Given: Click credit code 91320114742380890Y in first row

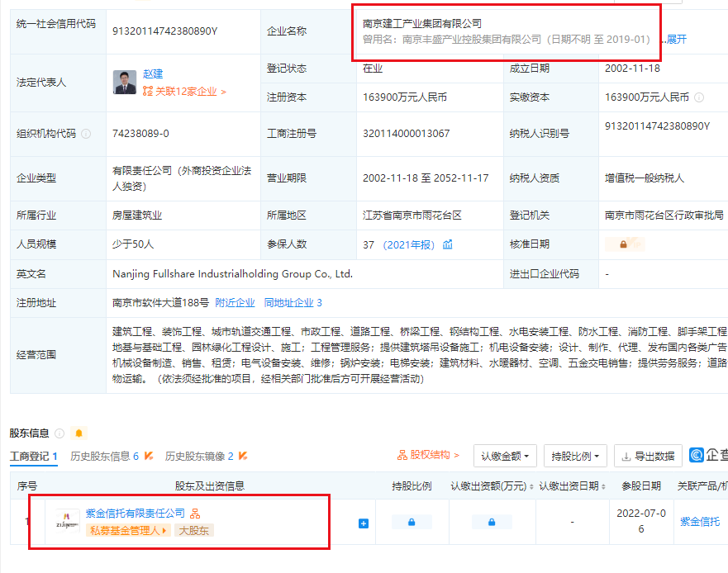Looking at the screenshot, I should point(164,31).
